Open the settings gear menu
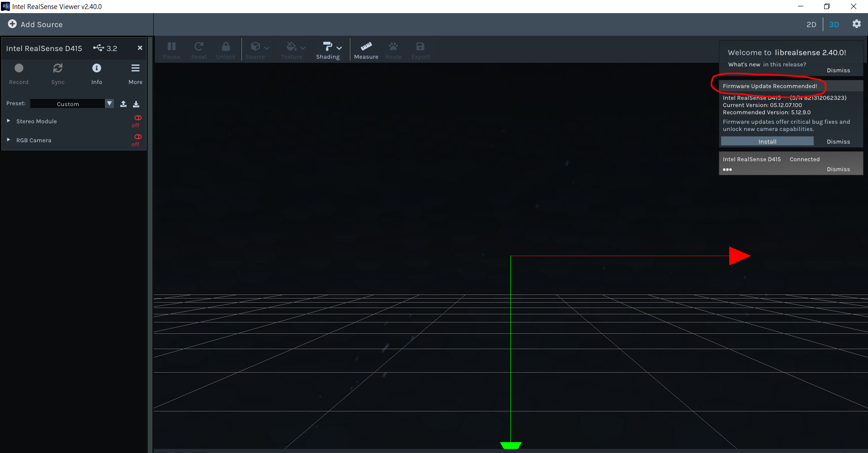The height and width of the screenshot is (453, 868). tap(857, 24)
